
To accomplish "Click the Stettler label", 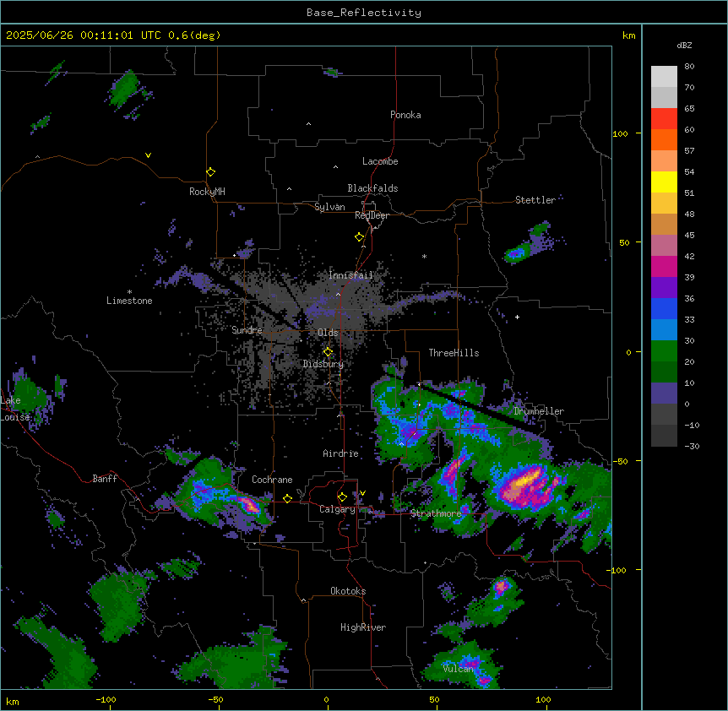I will coord(535,200).
